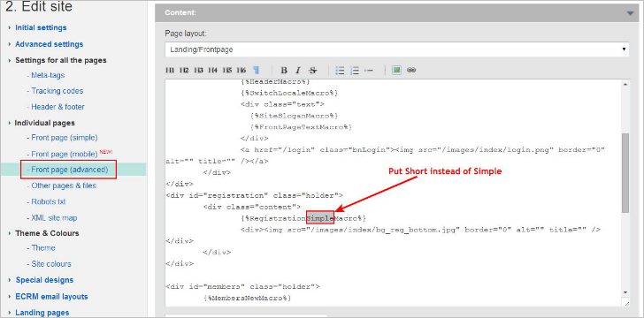Click ECRM email layouts link
Screen dimensions: 644x318
pyautogui.click(x=51, y=296)
